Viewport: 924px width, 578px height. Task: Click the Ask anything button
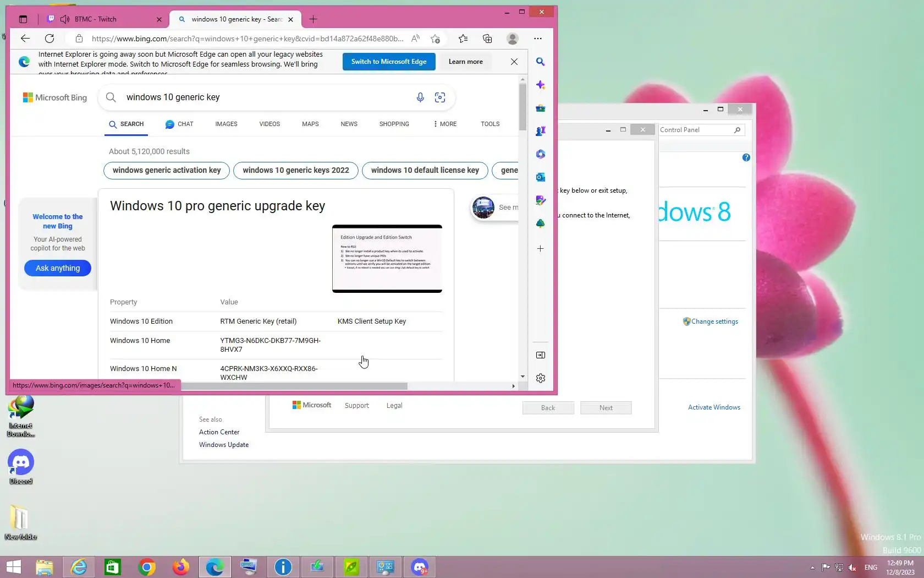58,268
